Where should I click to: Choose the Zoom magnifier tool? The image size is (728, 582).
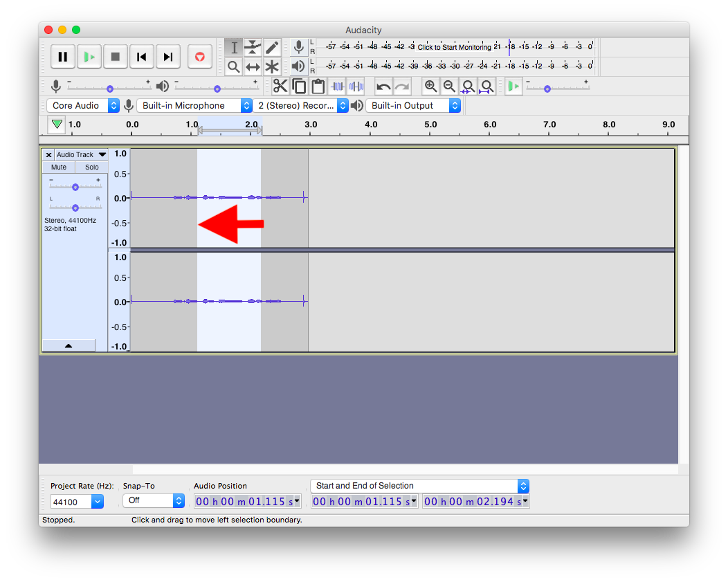point(234,66)
